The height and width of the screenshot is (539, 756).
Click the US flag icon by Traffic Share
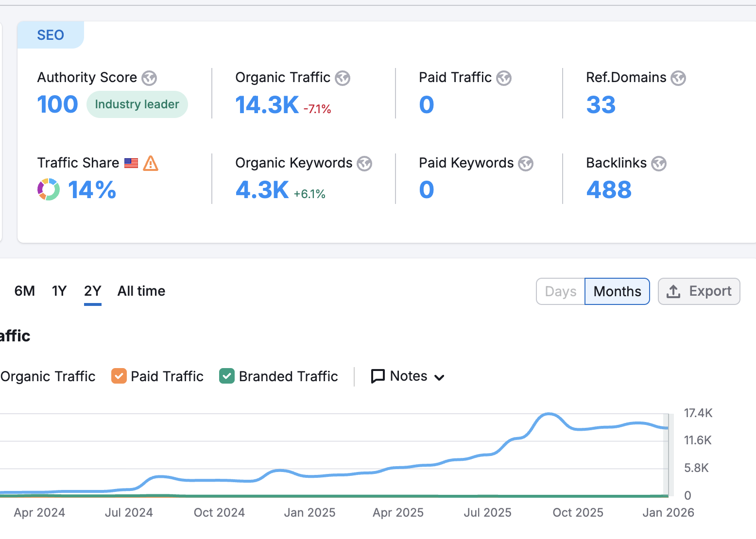coord(131,163)
